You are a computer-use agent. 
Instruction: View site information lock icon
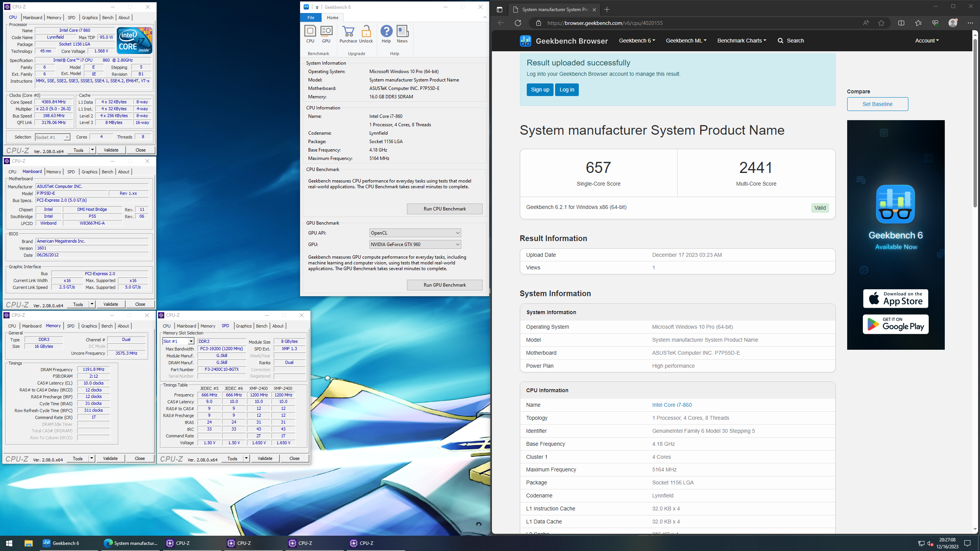coord(539,23)
